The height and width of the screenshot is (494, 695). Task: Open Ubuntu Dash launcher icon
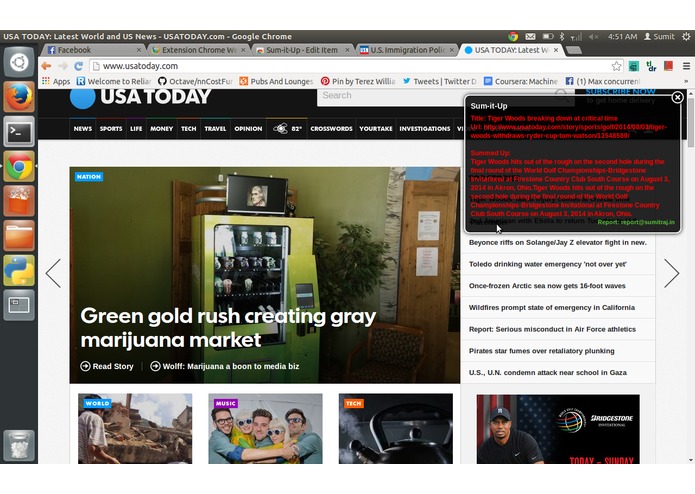click(x=19, y=62)
